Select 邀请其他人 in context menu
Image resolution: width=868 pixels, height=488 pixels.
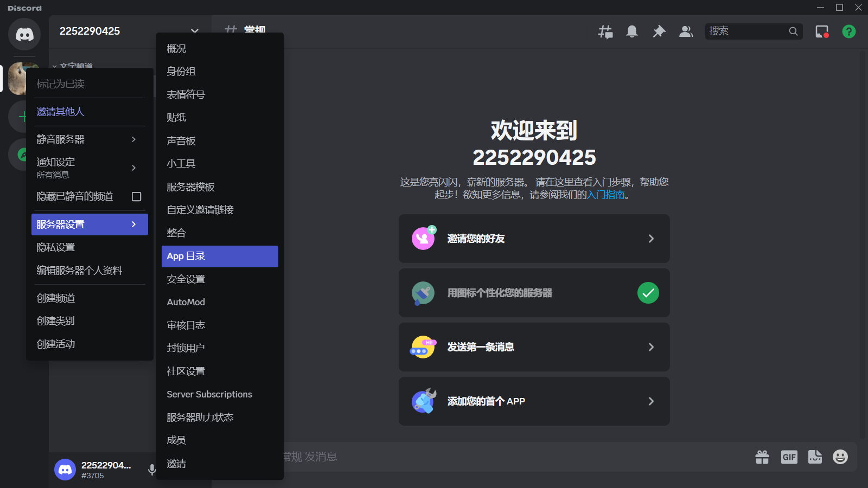(x=90, y=112)
